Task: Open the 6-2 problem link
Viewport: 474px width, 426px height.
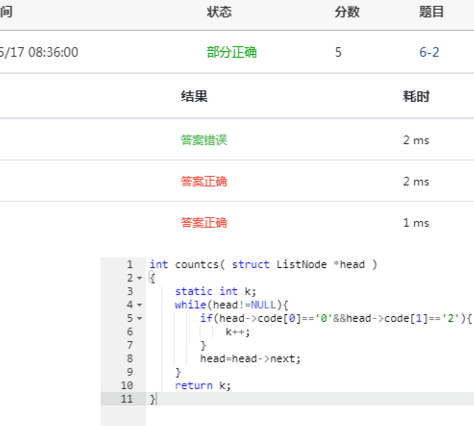Action: click(429, 52)
